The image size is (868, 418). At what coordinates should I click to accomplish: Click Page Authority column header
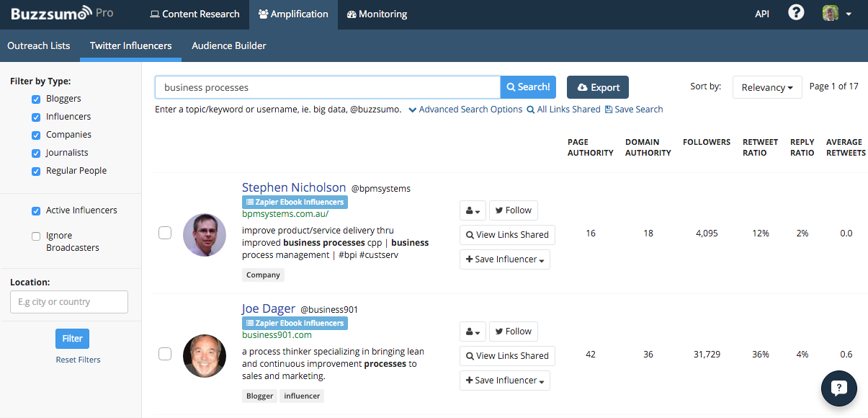click(x=590, y=147)
